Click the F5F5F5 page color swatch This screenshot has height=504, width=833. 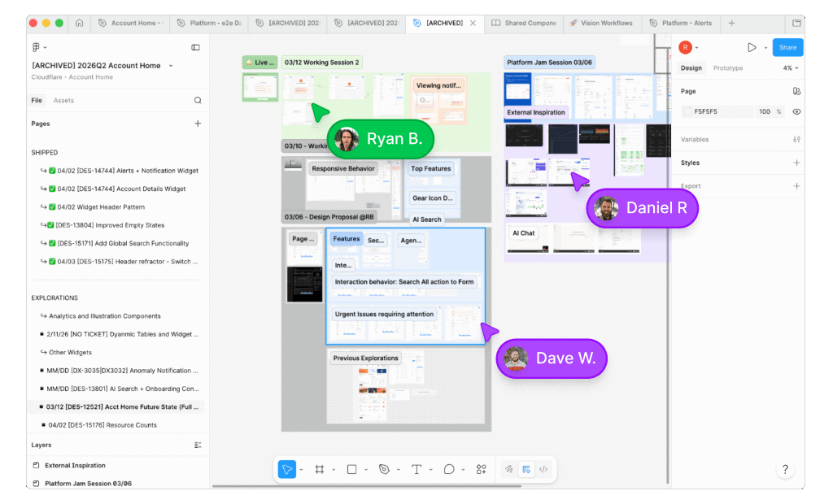[687, 111]
